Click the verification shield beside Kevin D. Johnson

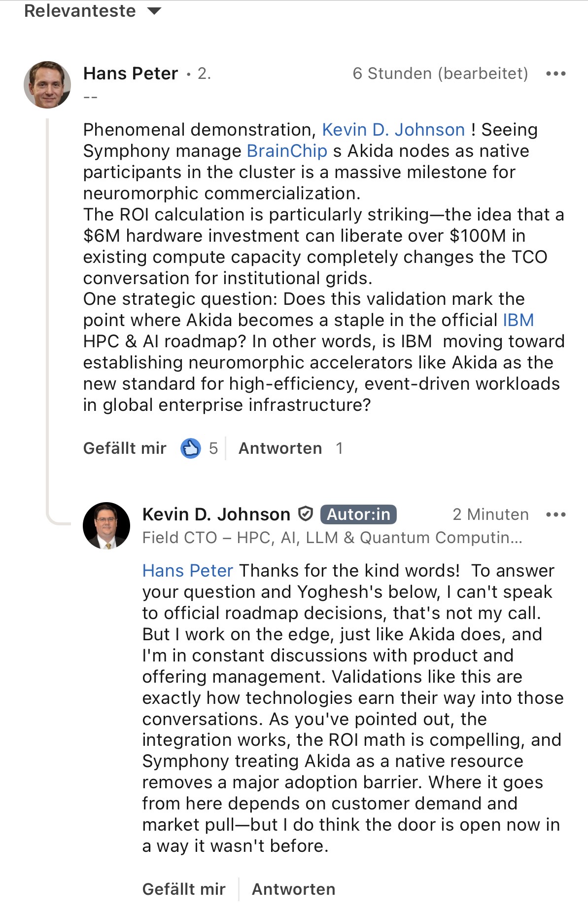tap(306, 514)
